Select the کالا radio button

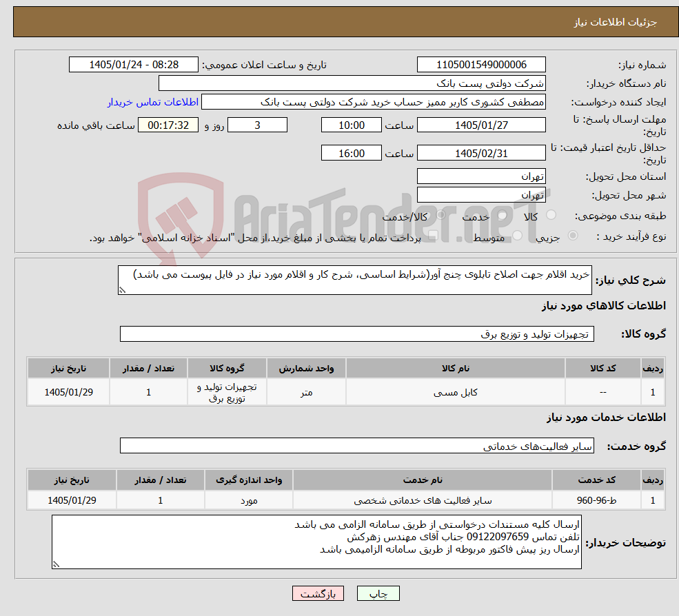(551, 215)
